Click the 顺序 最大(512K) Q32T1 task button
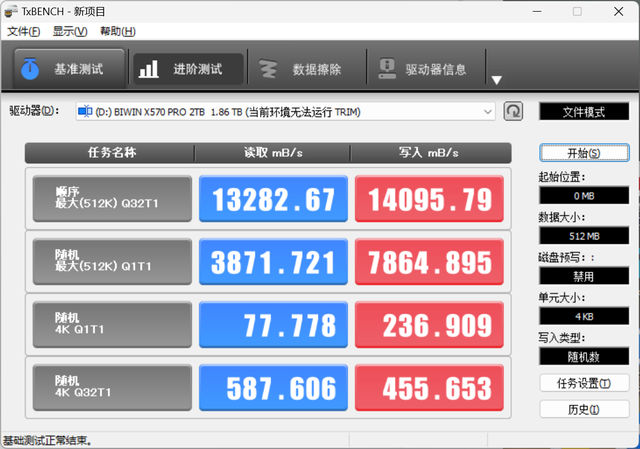The width and height of the screenshot is (640, 449). (112, 199)
